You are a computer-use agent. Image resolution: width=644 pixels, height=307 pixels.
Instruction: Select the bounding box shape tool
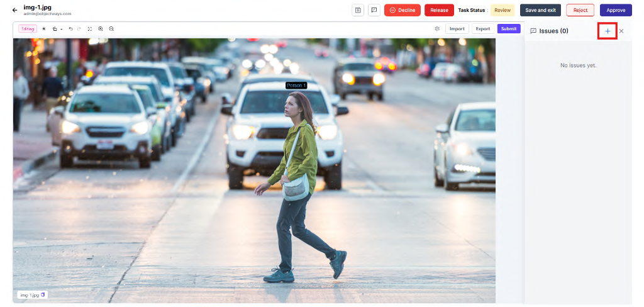click(x=55, y=29)
